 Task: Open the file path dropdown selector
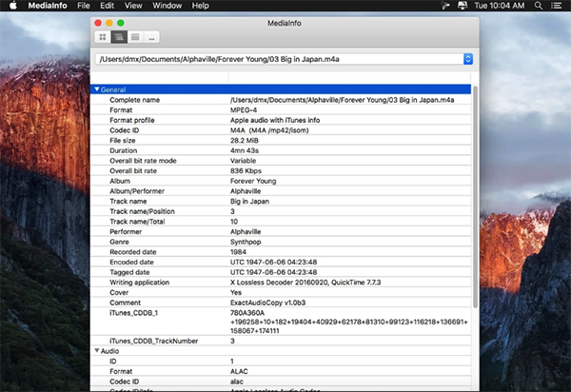(284, 59)
